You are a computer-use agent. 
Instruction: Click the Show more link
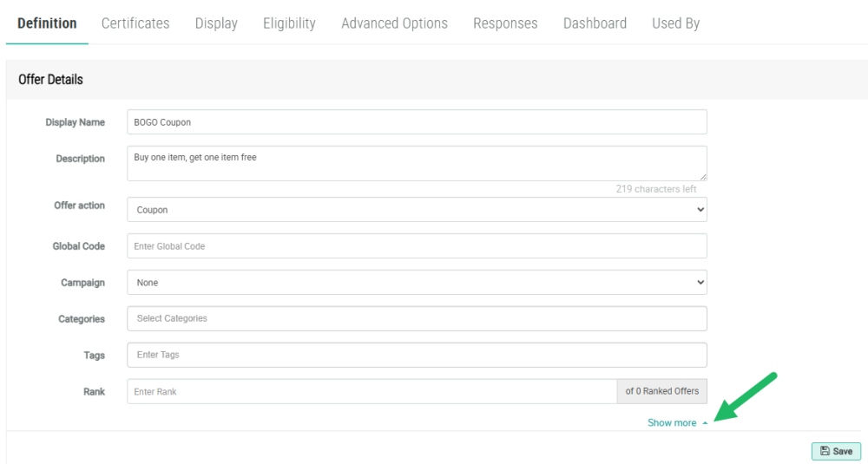(672, 423)
